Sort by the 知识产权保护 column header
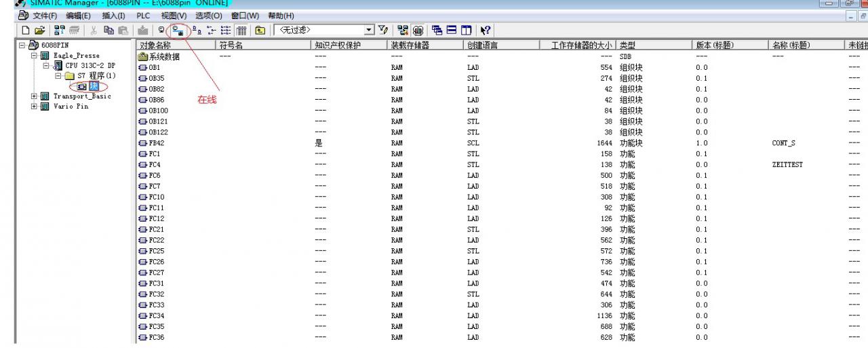This screenshot has height=348, width=868. [x=349, y=45]
